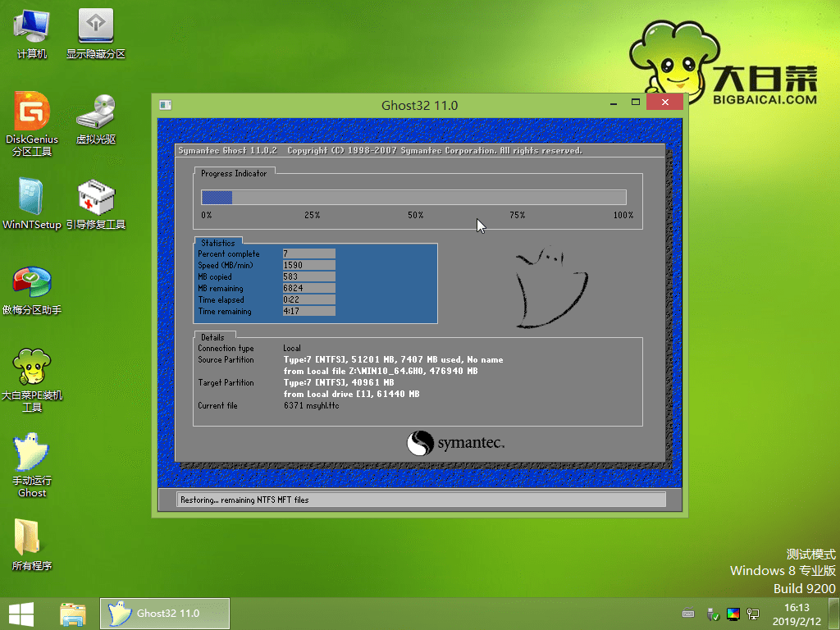Click the Target Partition label
The image size is (840, 630).
click(226, 382)
